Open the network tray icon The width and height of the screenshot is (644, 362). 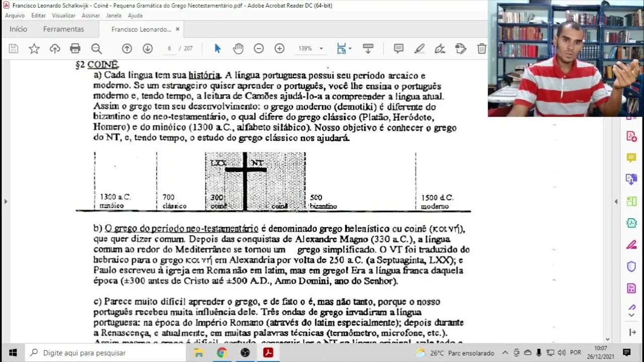(x=549, y=353)
